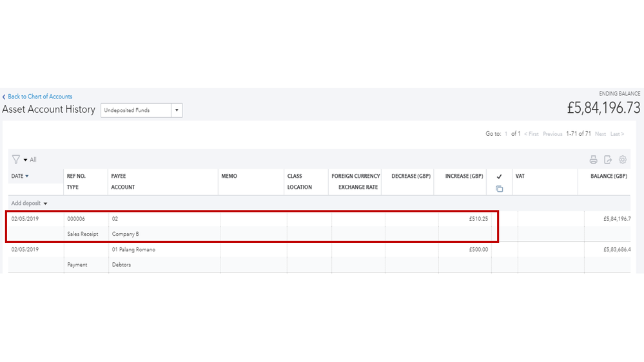Click the MEMO column header
The width and height of the screenshot is (644, 362).
[229, 176]
